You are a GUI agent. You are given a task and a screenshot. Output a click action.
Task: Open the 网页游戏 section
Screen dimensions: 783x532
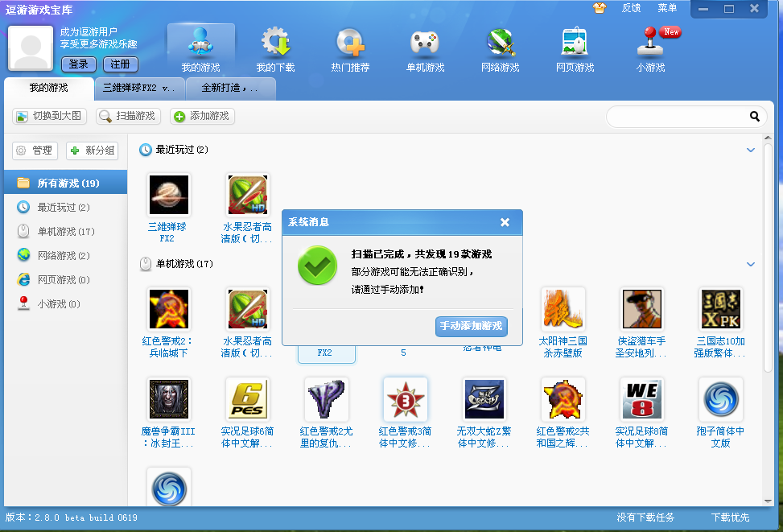tap(575, 49)
